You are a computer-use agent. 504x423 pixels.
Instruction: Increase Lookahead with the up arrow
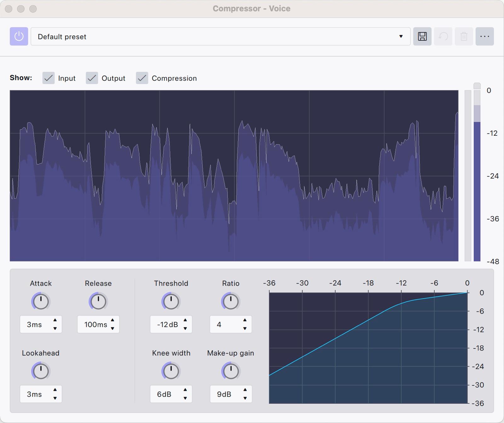point(55,390)
